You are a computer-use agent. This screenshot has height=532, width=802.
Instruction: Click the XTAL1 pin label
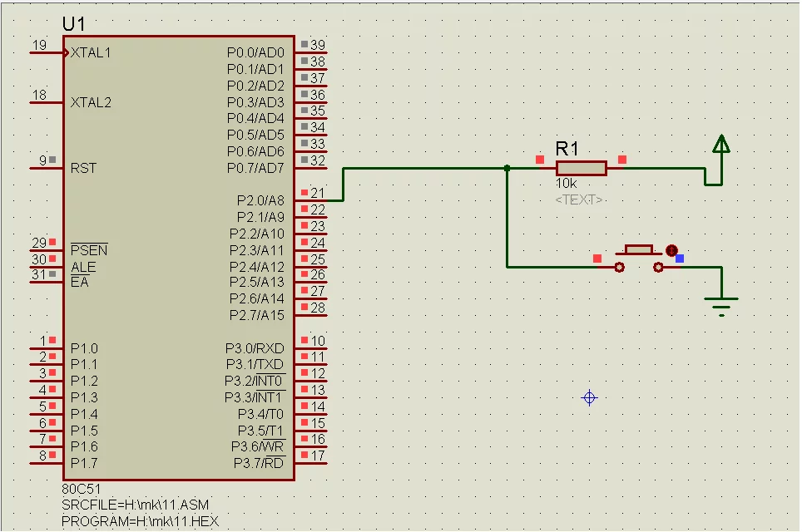[x=91, y=52]
